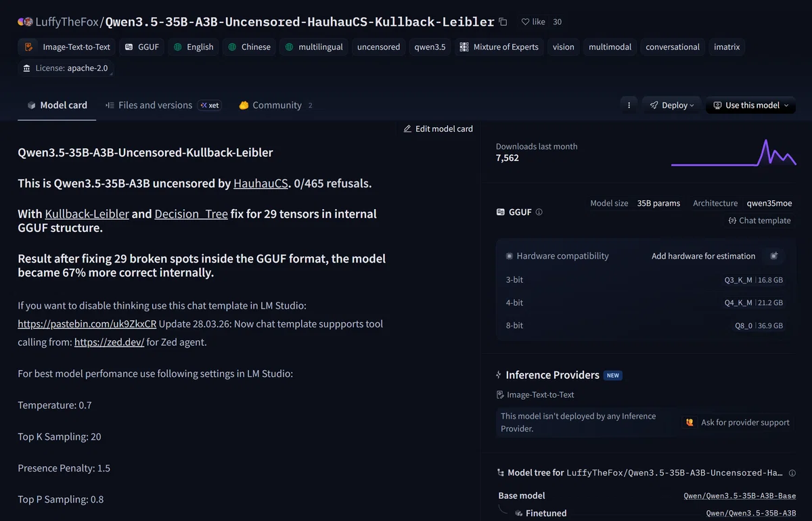Open Qwen/Qwen3.5-35B-A3B-Base base model link
This screenshot has height=521, width=812.
(x=740, y=496)
